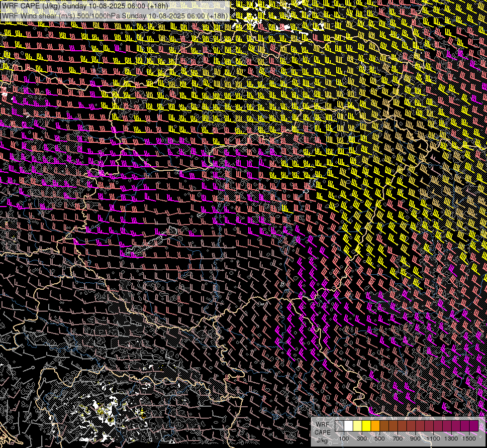Click the legend value 1500
Screen dimensions: 487x448
coord(469,439)
